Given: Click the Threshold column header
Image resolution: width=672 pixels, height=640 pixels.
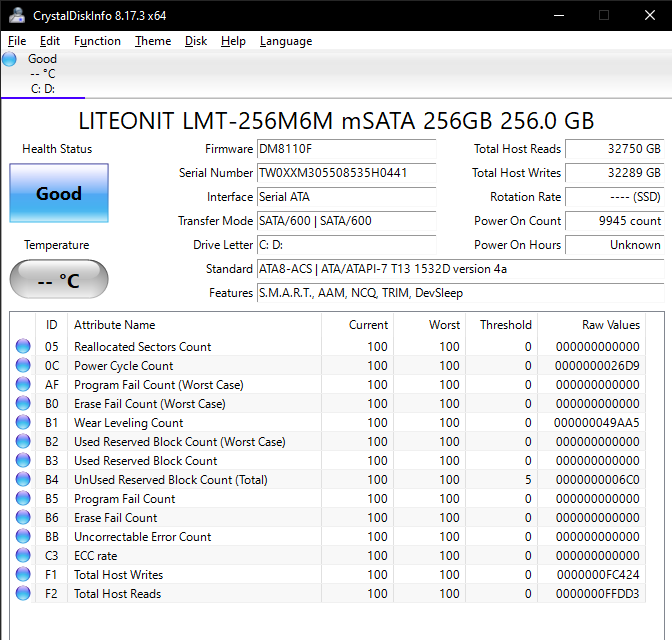Looking at the screenshot, I should pyautogui.click(x=502, y=325).
